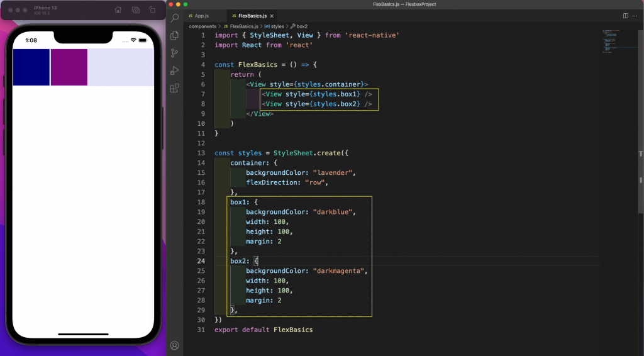
Task: Open the Explorer view in activity bar
Action: [175, 36]
